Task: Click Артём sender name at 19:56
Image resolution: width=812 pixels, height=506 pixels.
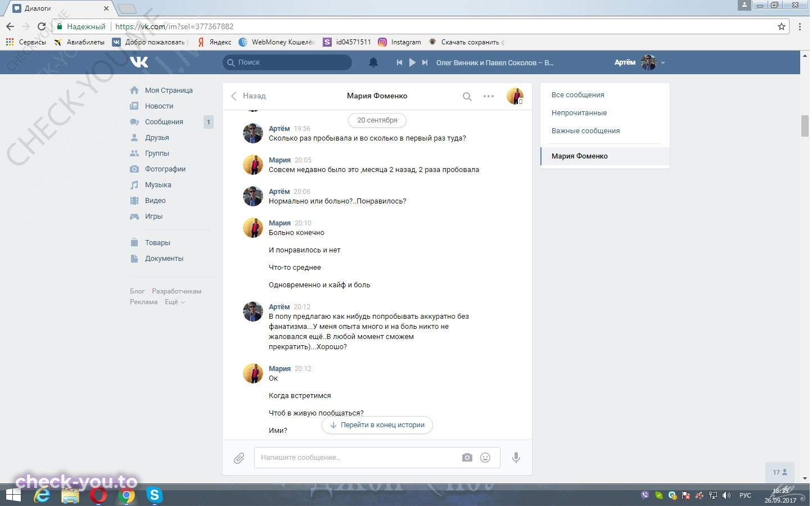Action: [x=279, y=129]
